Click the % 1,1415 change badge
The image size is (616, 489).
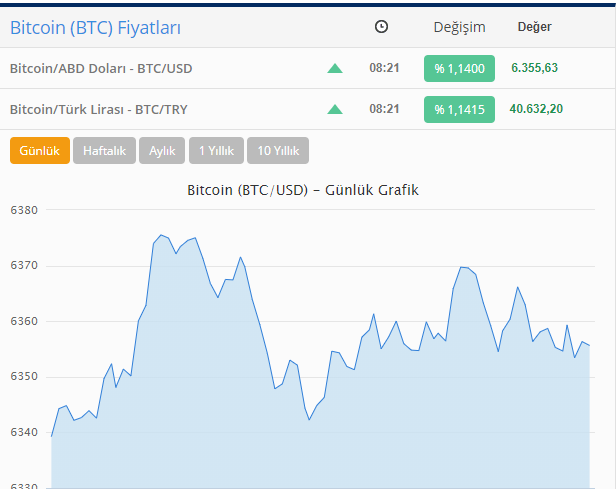click(x=459, y=109)
